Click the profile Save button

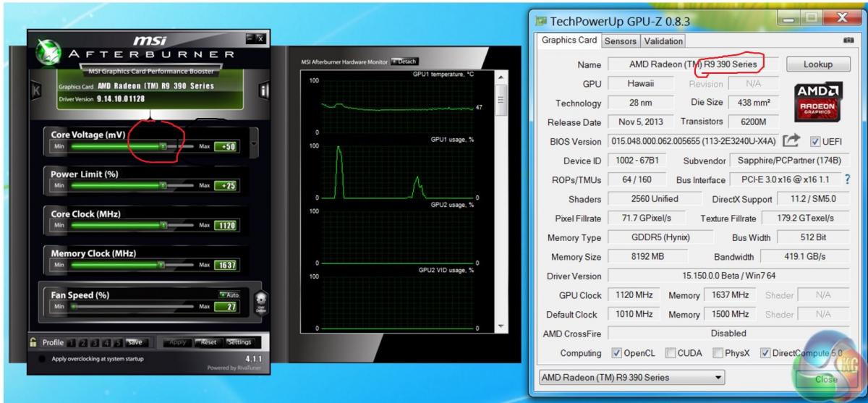point(135,342)
